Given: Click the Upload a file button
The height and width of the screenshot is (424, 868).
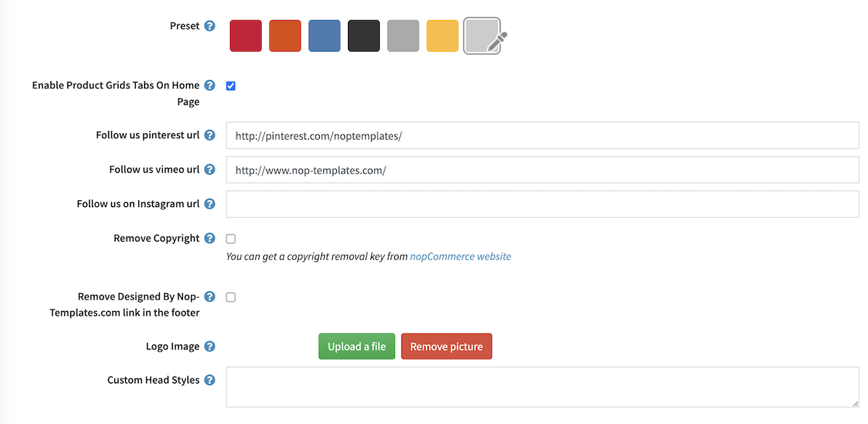Looking at the screenshot, I should (x=357, y=347).
